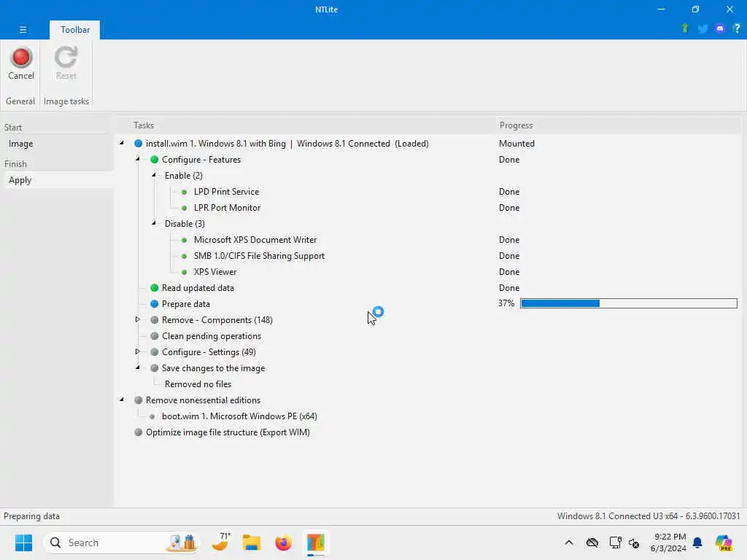Click the green update arrow icon
This screenshot has width=747, height=560.
coord(685,28)
